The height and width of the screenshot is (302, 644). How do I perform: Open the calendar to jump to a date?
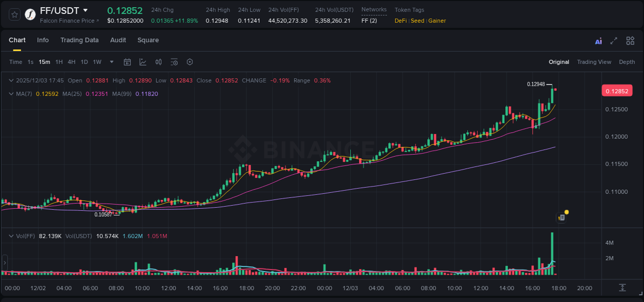point(127,62)
